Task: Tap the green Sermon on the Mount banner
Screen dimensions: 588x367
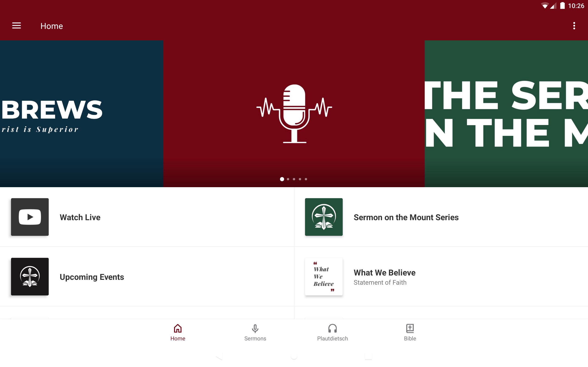Action: pos(506,114)
